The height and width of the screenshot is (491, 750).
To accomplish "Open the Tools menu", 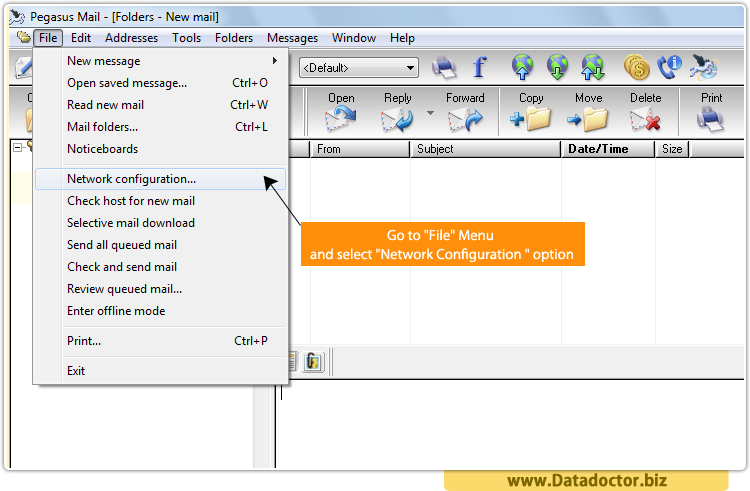I will click(x=187, y=38).
